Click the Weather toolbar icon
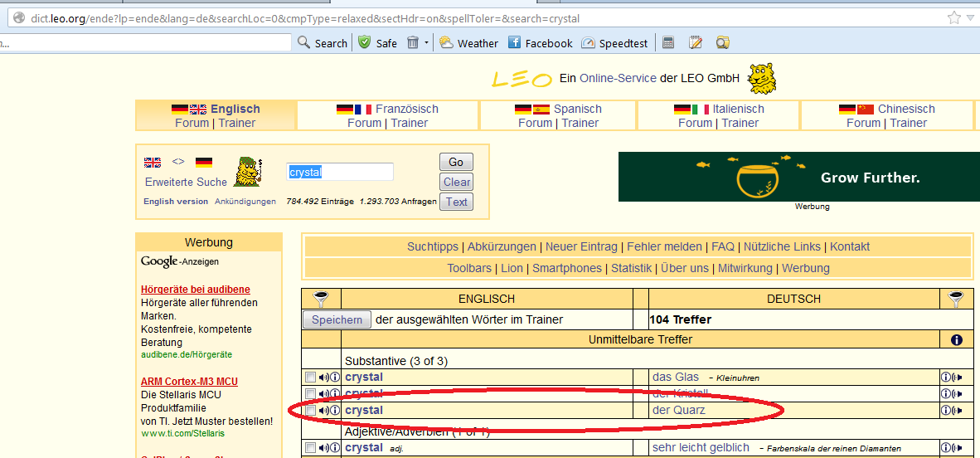Screen dimensions: 980x458 [468, 43]
